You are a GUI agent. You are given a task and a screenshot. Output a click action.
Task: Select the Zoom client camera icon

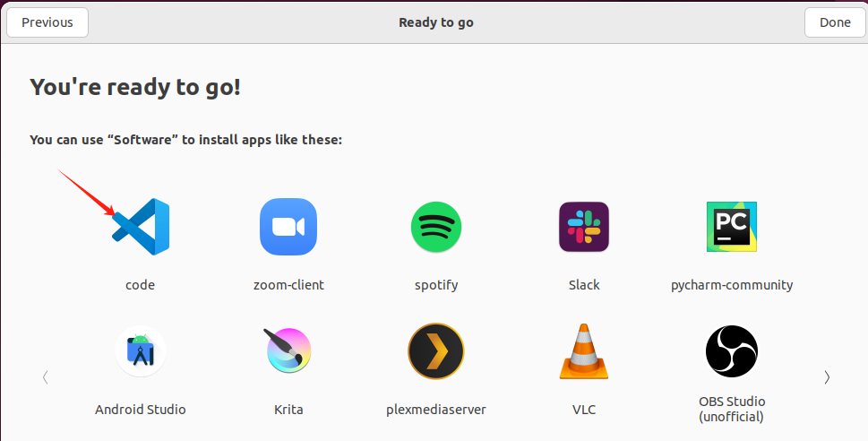click(x=288, y=227)
